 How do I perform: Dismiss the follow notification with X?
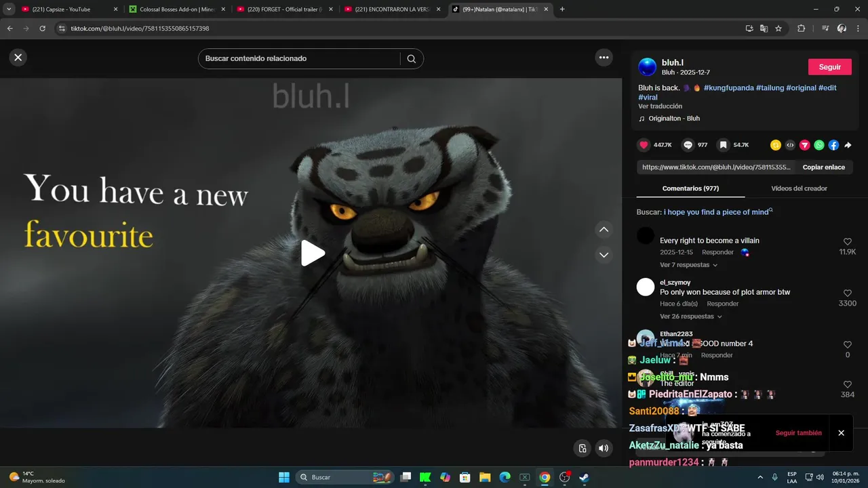841,433
